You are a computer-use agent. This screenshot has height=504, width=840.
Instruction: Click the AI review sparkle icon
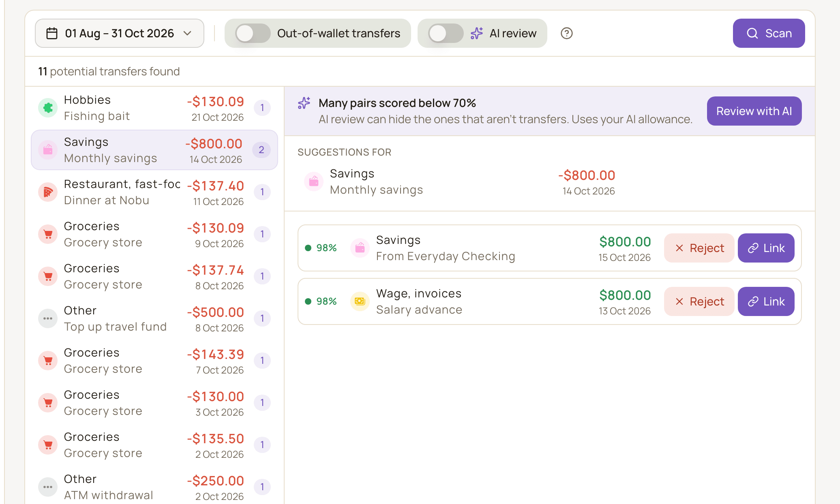coord(477,33)
